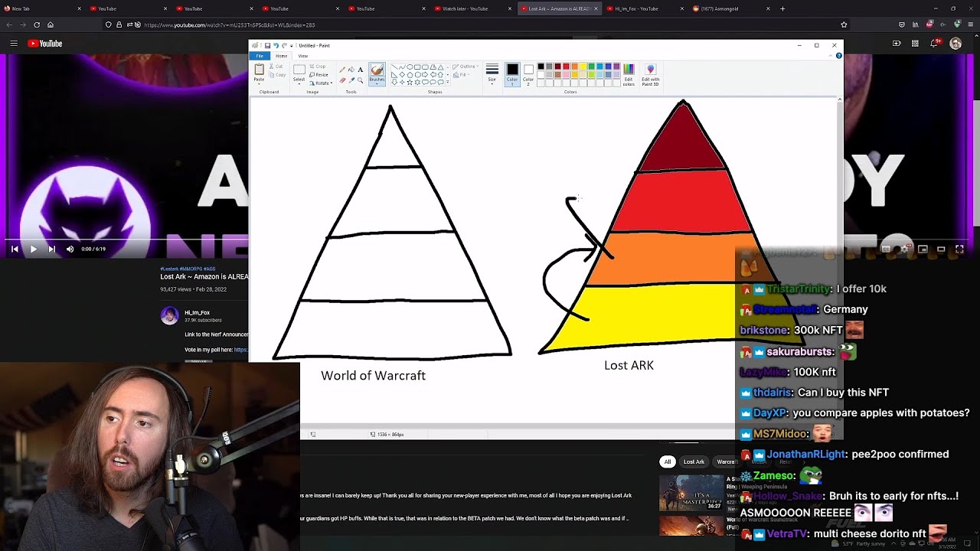
Task: Select the Eraser tool in Paint
Action: [x=342, y=80]
